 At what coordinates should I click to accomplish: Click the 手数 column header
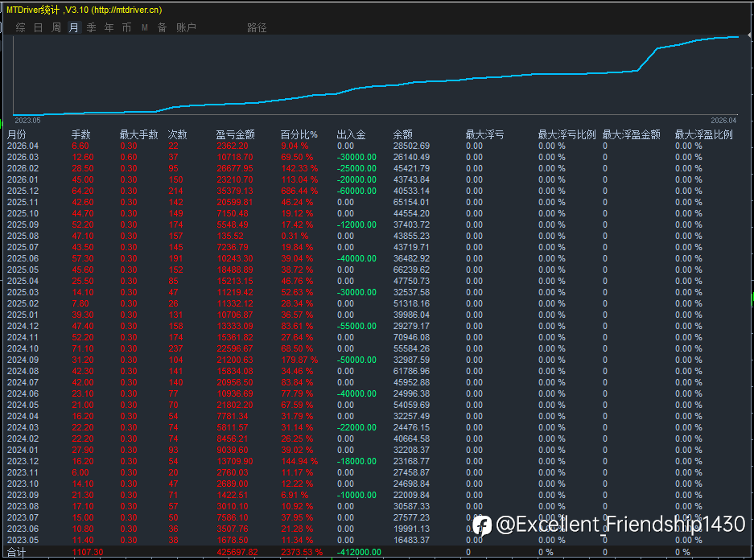pyautogui.click(x=80, y=134)
